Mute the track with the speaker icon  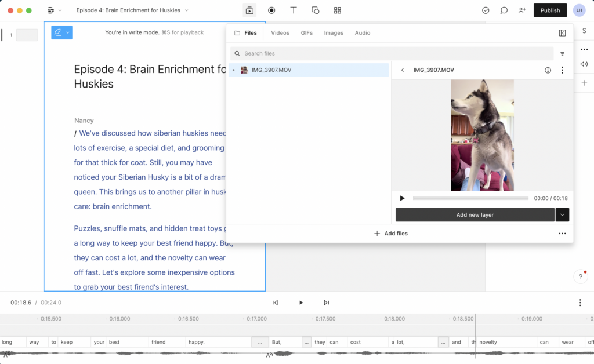584,64
